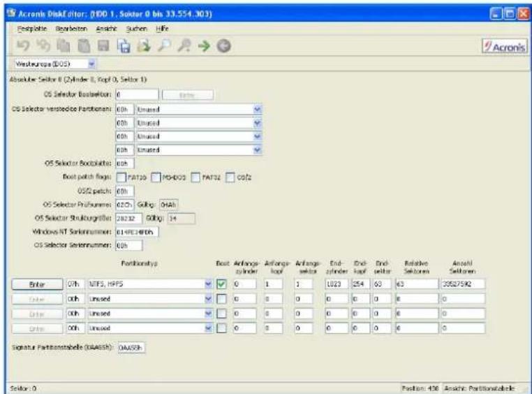This screenshot has width=532, height=394.
Task: Toggle Boot checkbox of second partition row
Action: 221,299
